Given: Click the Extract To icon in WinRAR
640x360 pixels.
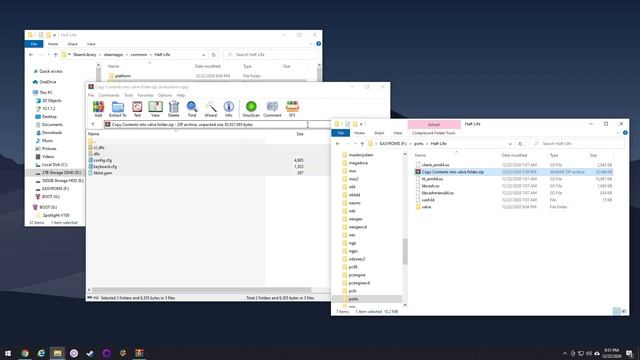Looking at the screenshot, I should click(x=118, y=109).
